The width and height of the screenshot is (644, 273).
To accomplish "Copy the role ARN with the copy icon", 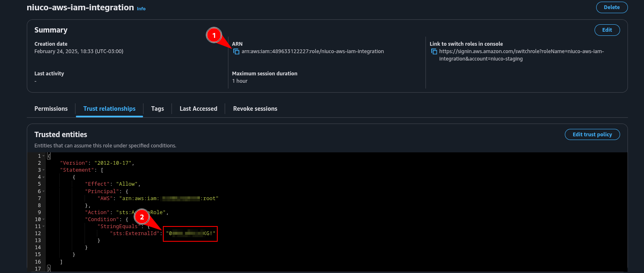I will (x=236, y=51).
